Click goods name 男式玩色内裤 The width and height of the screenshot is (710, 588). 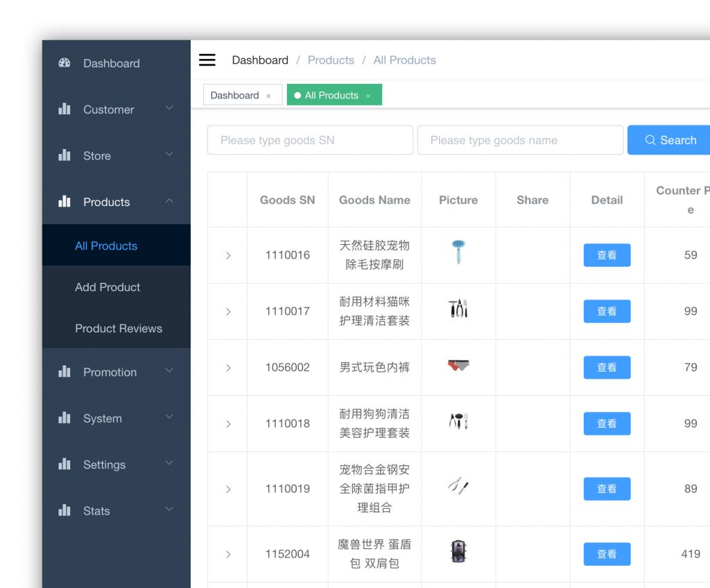pos(374,367)
